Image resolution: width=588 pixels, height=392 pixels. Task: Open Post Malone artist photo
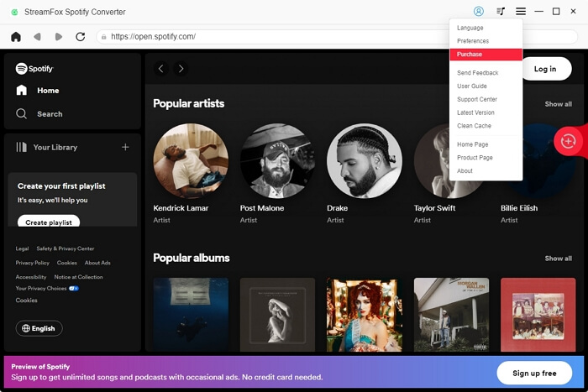point(277,161)
